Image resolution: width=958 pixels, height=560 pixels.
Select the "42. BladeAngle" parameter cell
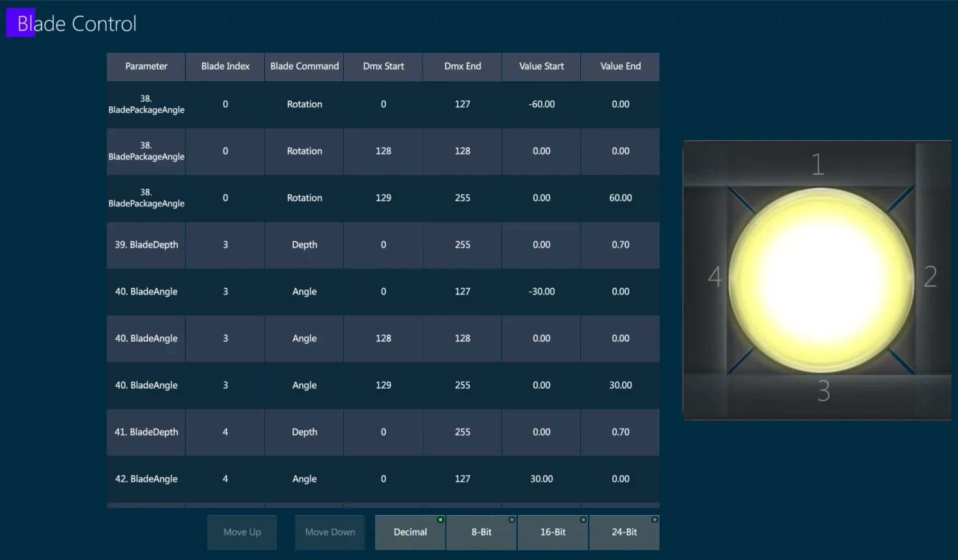[146, 479]
